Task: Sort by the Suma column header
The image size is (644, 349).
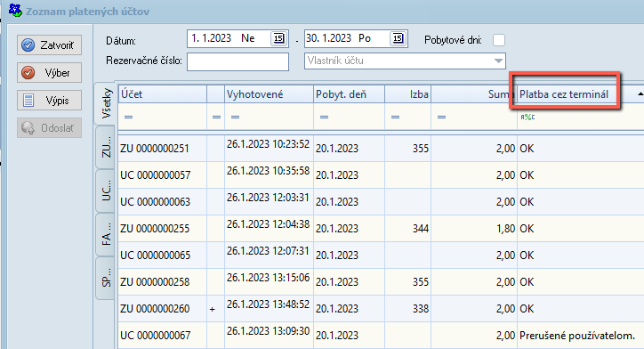Action: (474, 94)
